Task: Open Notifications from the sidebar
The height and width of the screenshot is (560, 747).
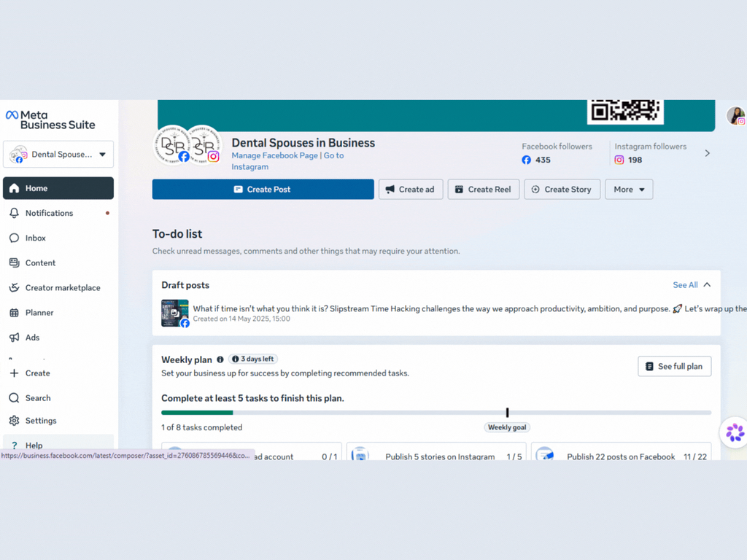Action: point(58,213)
